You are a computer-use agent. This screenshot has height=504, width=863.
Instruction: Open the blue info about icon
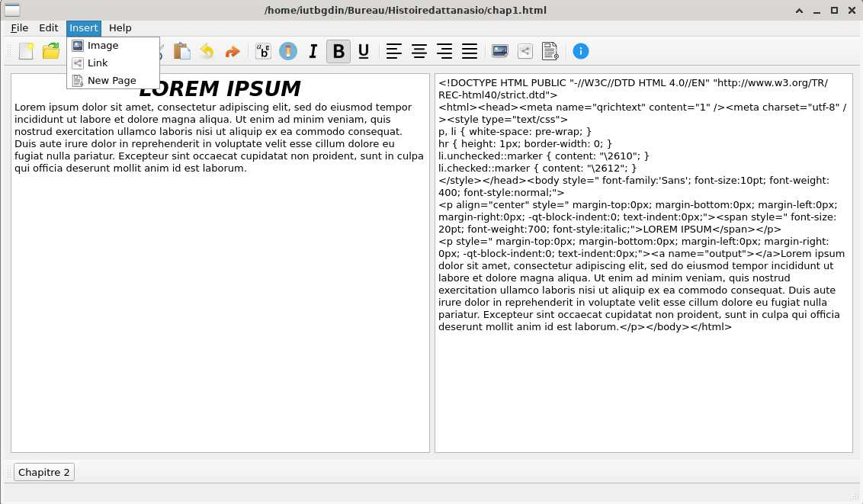tap(581, 51)
